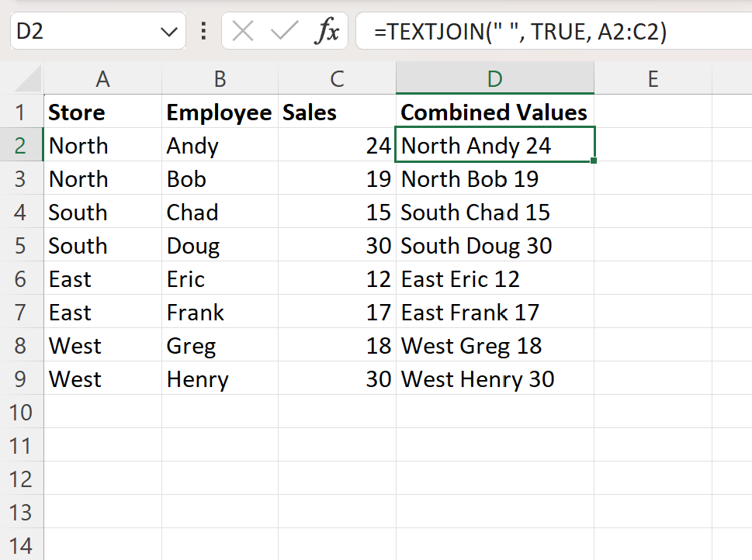
Task: Click the Insert Function fx icon
Action: [x=327, y=31]
